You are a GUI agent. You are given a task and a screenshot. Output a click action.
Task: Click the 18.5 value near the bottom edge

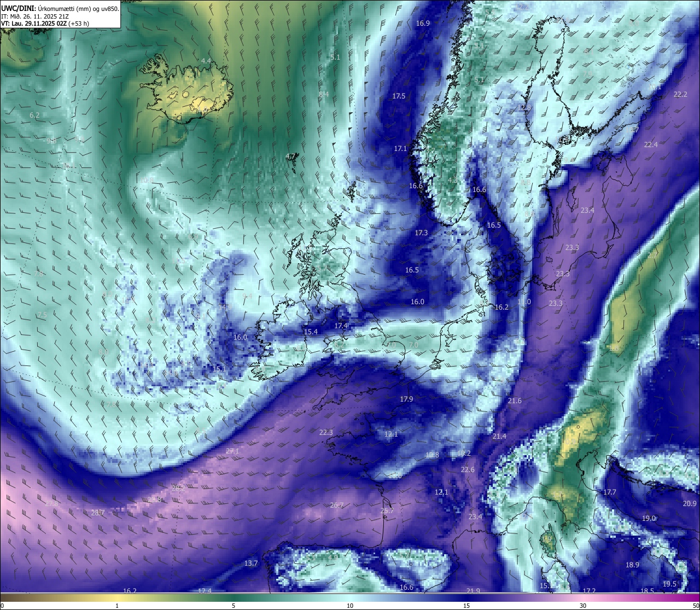pos(647,591)
